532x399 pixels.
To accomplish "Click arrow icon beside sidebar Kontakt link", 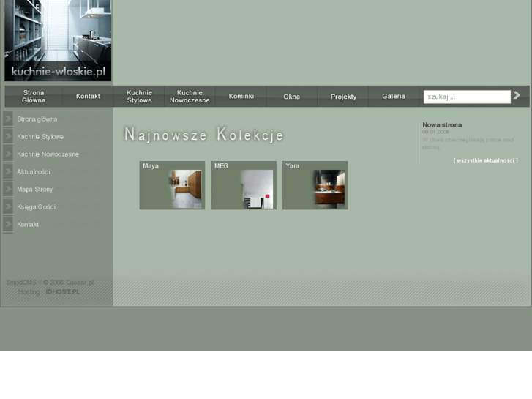I will point(8,224).
